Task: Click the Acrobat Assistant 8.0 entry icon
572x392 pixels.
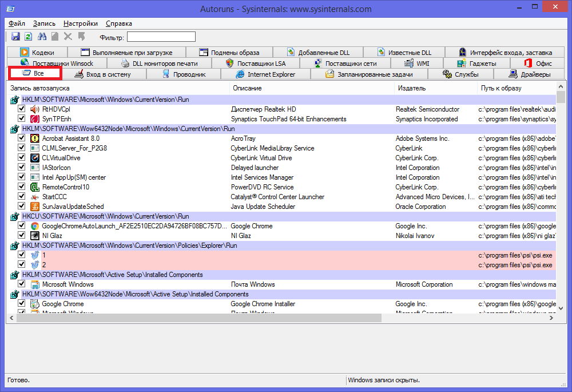Action: pyautogui.click(x=34, y=138)
